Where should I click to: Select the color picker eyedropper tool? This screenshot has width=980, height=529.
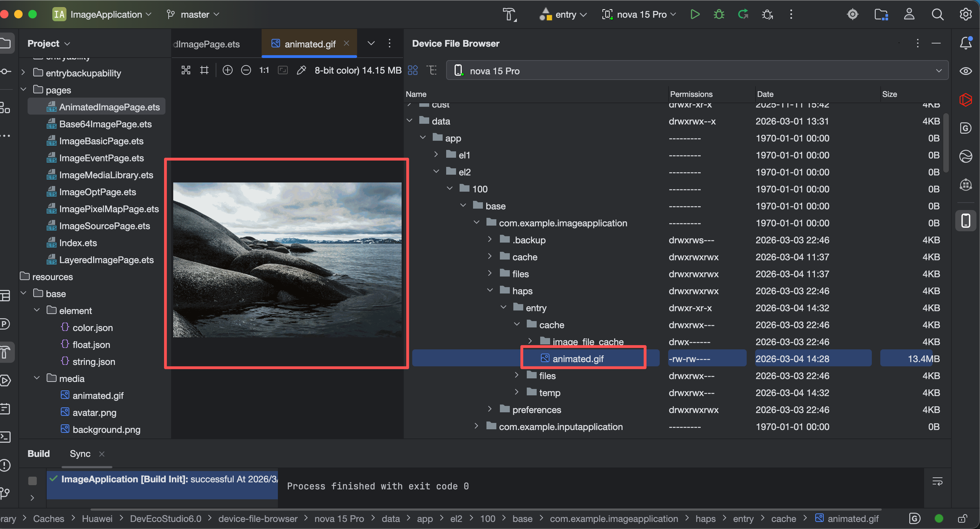tap(301, 70)
